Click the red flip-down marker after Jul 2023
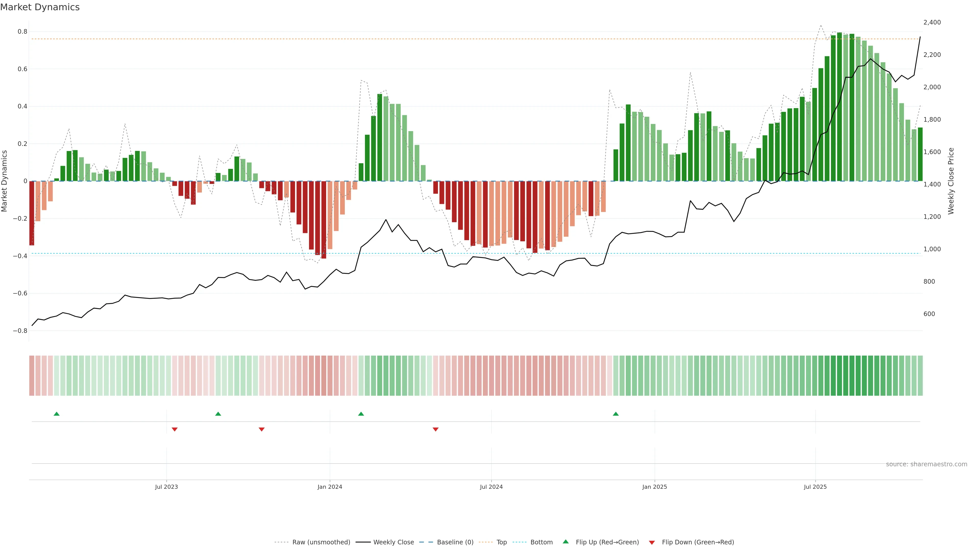 click(x=175, y=429)
